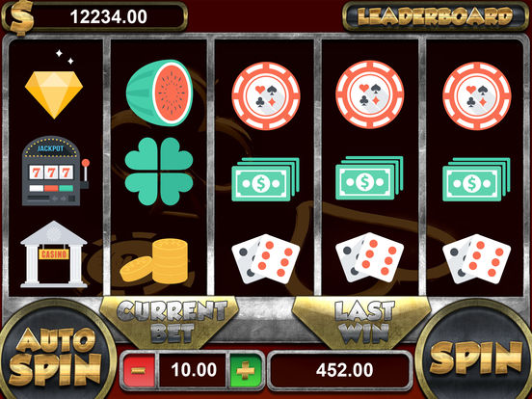Select the dollar bills in the fourth reel
Viewport: 532px width, 399px height.
(369, 178)
